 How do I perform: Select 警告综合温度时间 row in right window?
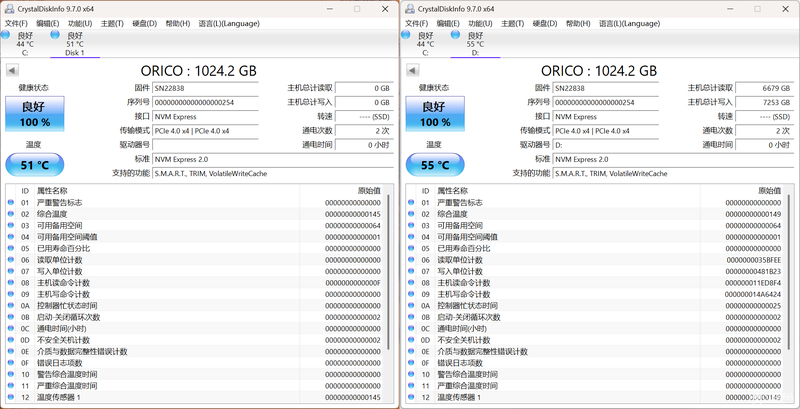click(596, 374)
